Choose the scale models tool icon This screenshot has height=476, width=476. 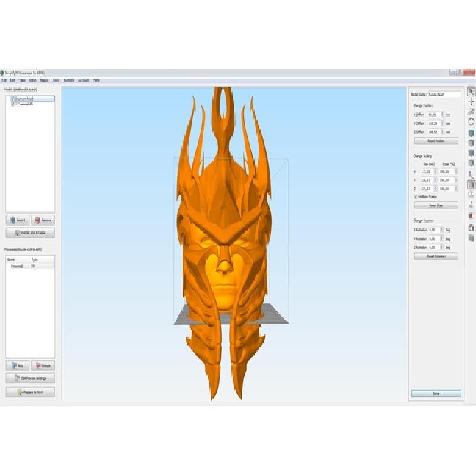(471, 111)
